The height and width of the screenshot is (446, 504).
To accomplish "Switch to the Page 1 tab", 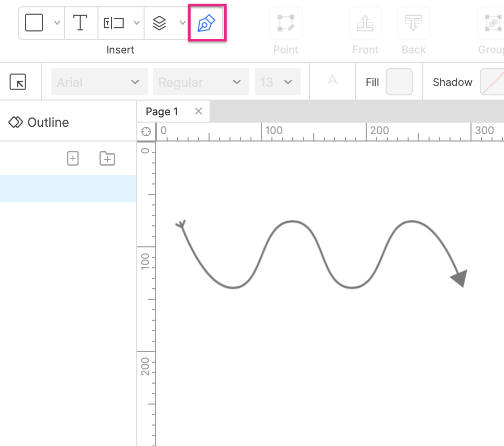I will point(161,111).
